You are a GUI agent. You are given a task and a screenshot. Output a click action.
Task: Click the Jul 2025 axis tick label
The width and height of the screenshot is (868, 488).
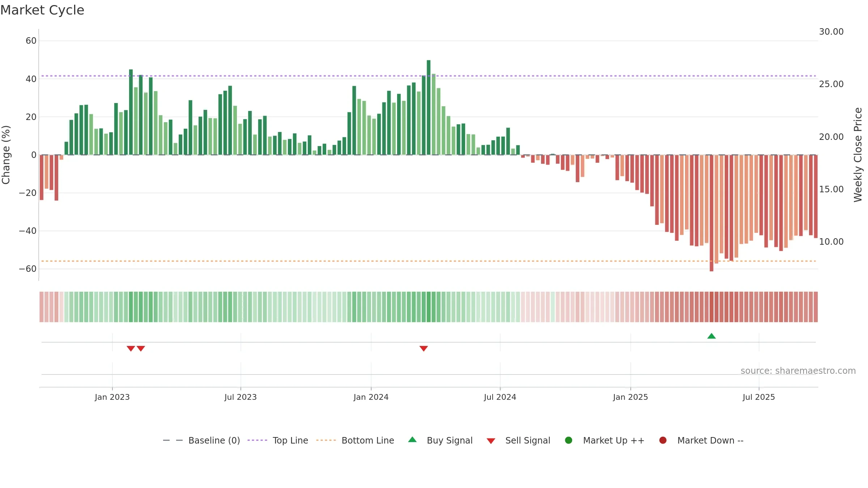pos(759,397)
